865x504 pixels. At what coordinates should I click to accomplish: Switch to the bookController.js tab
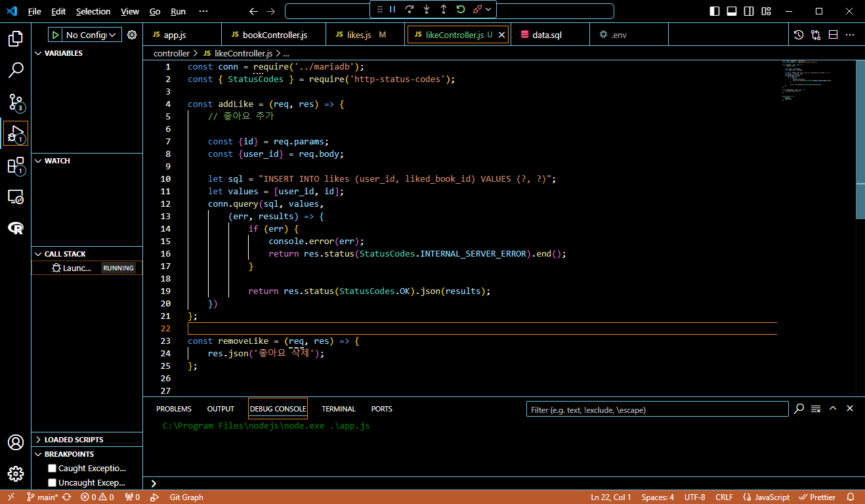click(x=274, y=35)
